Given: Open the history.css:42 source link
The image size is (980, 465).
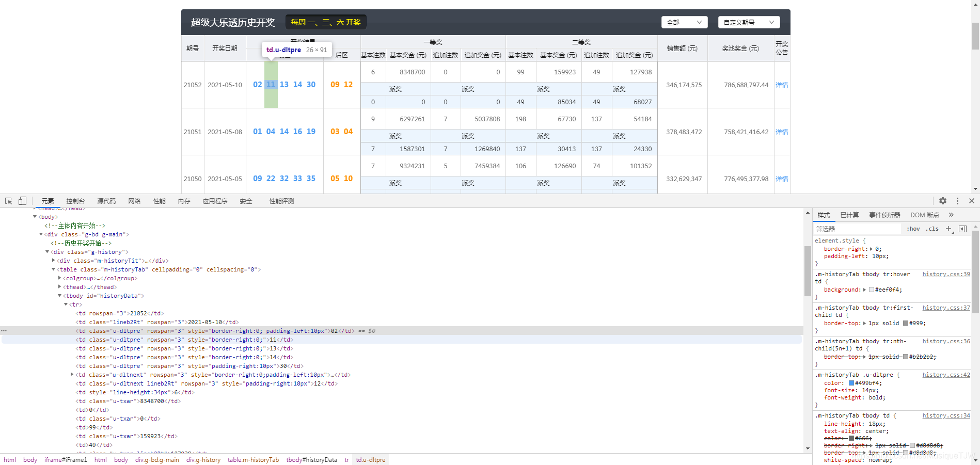Looking at the screenshot, I should point(946,375).
